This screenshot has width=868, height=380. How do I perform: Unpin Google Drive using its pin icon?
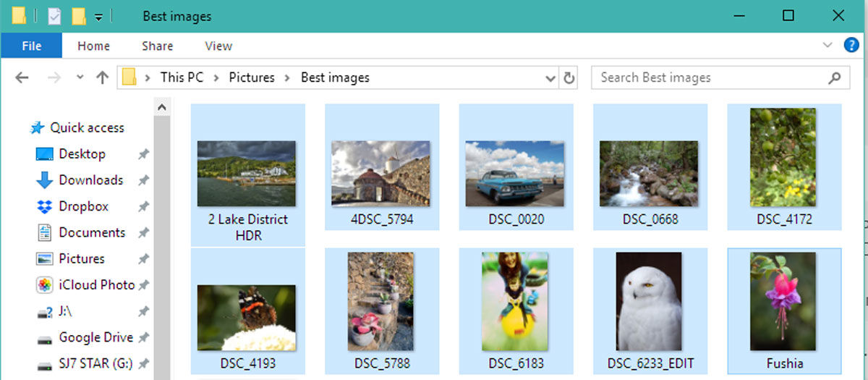[x=143, y=337]
